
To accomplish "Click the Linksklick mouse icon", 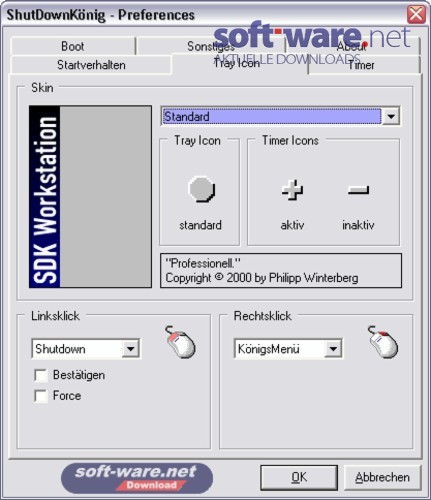I will point(180,342).
